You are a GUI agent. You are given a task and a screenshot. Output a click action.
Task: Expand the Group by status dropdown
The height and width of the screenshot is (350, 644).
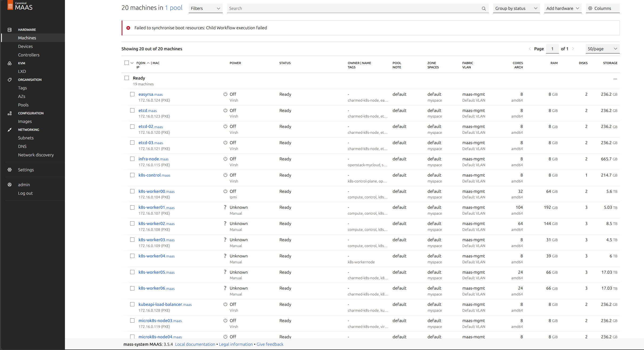[516, 9]
